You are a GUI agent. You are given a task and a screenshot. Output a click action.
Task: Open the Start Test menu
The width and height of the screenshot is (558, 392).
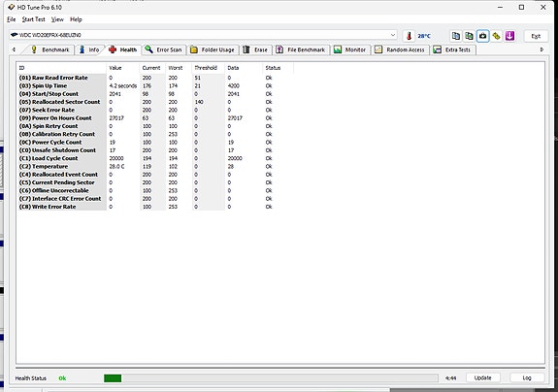click(33, 19)
